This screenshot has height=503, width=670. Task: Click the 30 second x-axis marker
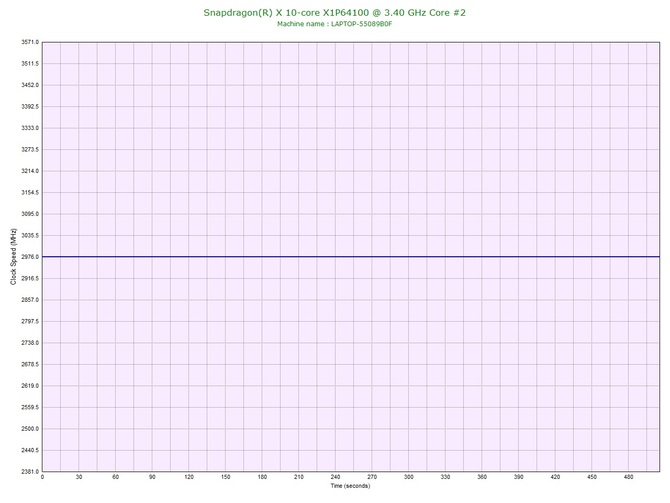(79, 477)
